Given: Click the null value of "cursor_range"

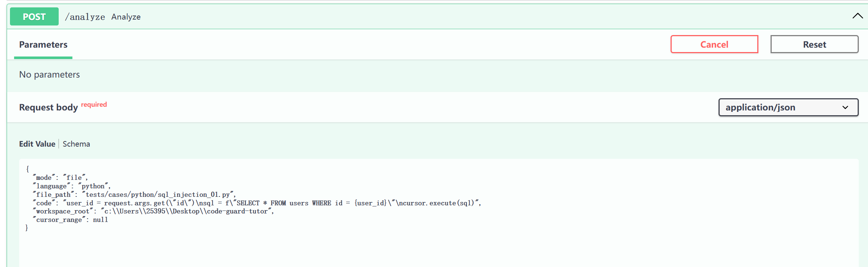Looking at the screenshot, I should [100, 220].
